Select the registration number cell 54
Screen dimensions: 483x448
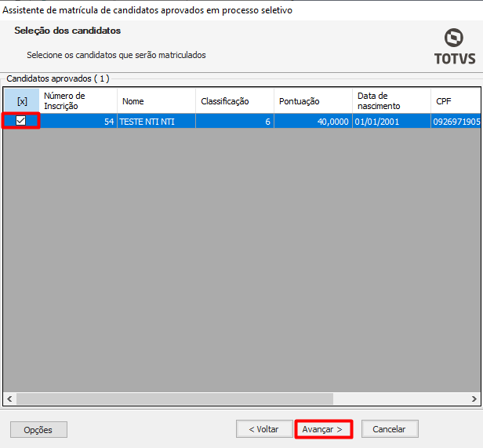pos(78,122)
